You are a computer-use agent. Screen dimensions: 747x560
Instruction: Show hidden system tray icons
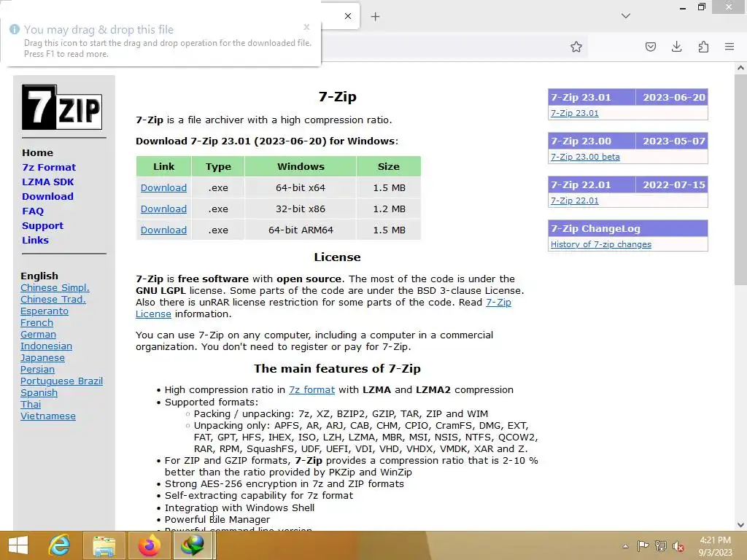tap(625, 546)
